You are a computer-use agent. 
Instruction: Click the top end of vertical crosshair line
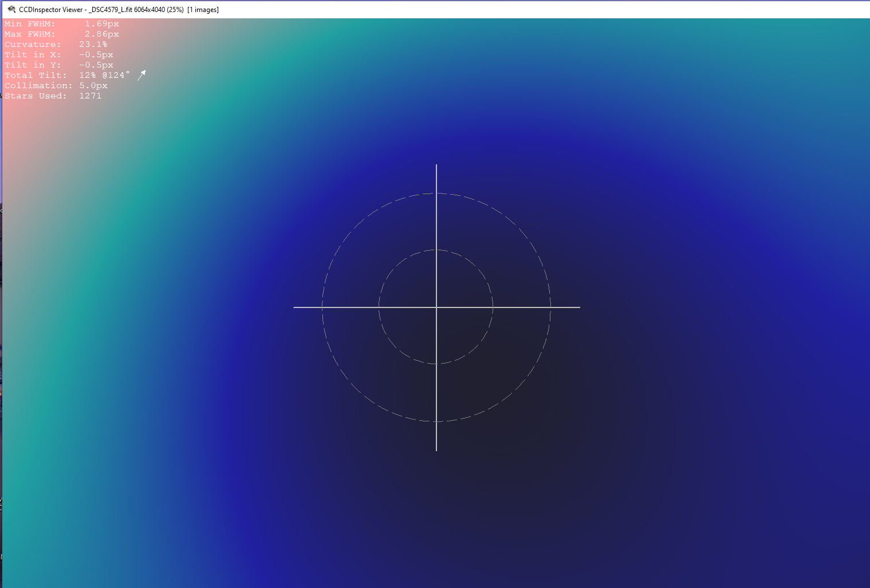click(x=436, y=166)
